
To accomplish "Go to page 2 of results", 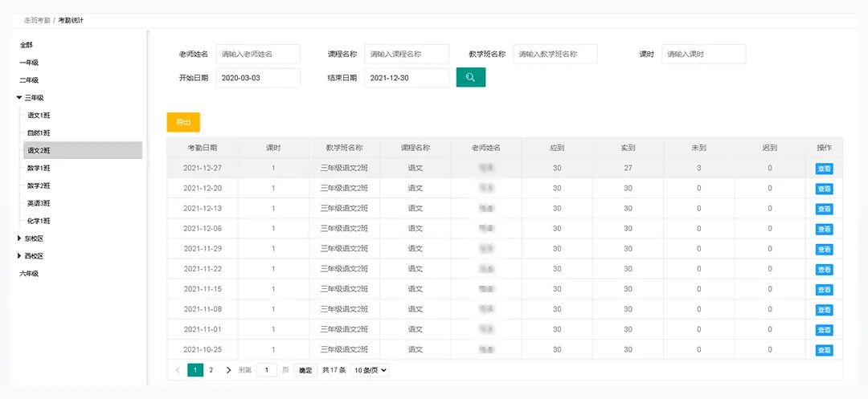I will point(211,370).
